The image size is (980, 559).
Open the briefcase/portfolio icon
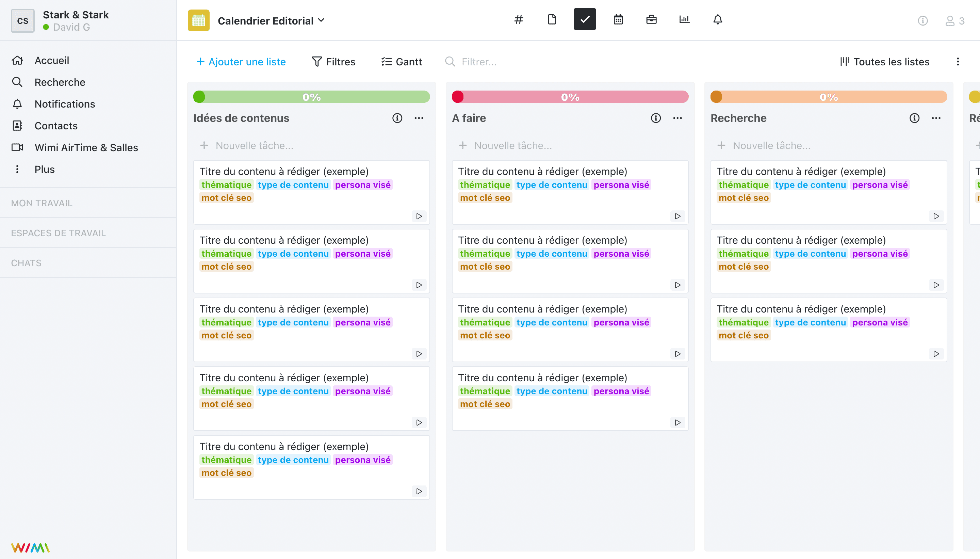(x=651, y=19)
